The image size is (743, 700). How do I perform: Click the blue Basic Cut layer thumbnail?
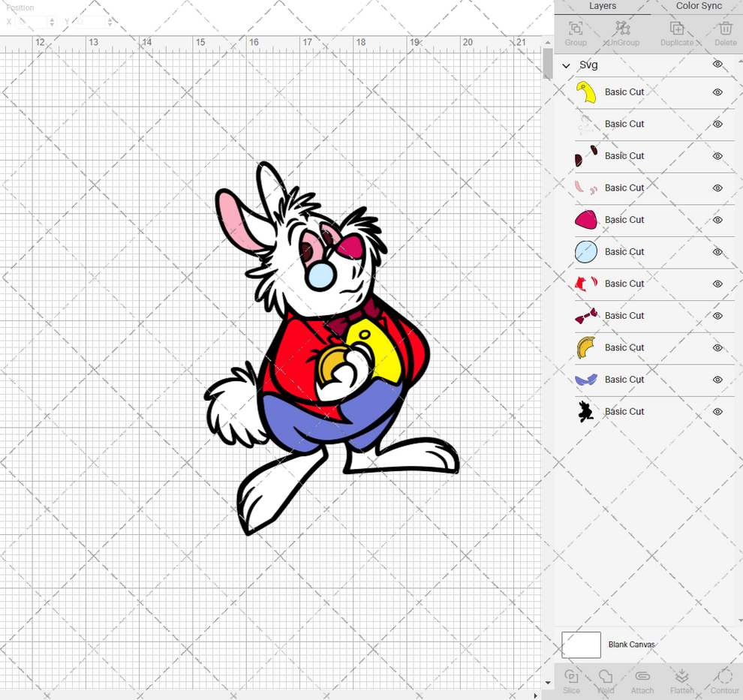pyautogui.click(x=585, y=251)
